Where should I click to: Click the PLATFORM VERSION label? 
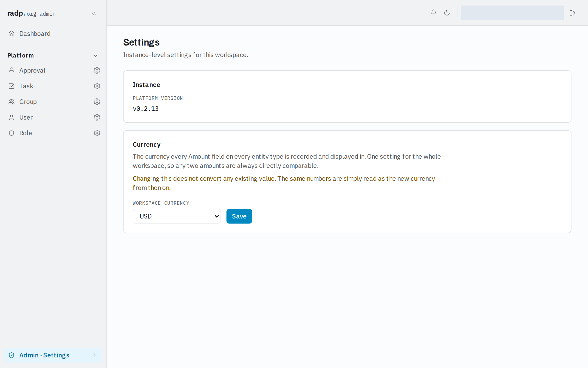point(158,98)
